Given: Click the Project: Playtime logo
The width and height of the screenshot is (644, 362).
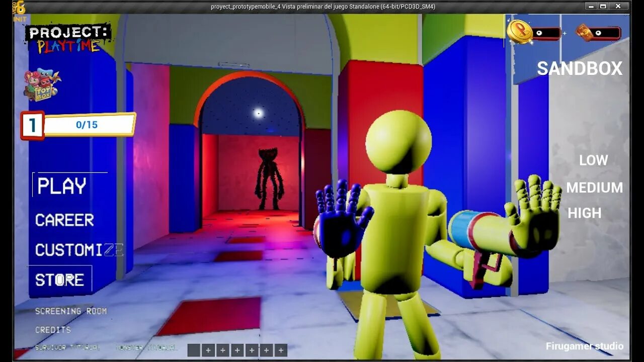Looking at the screenshot, I should (69, 39).
